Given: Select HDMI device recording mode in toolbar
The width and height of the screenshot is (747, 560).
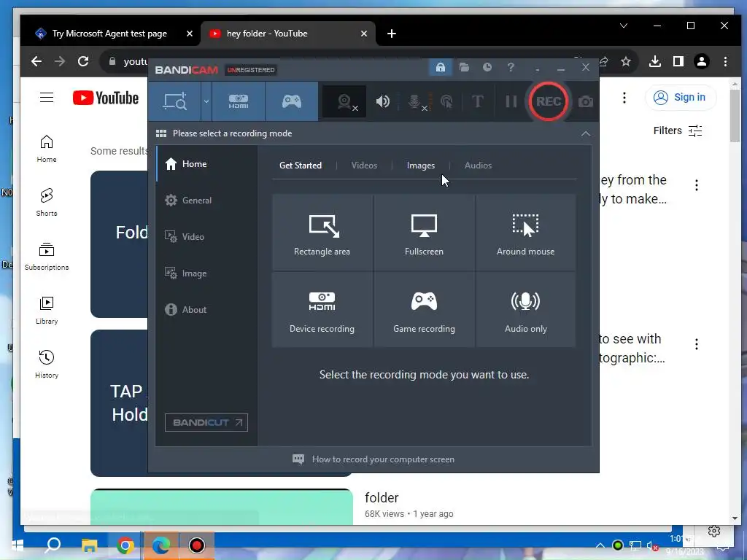Looking at the screenshot, I should [239, 101].
